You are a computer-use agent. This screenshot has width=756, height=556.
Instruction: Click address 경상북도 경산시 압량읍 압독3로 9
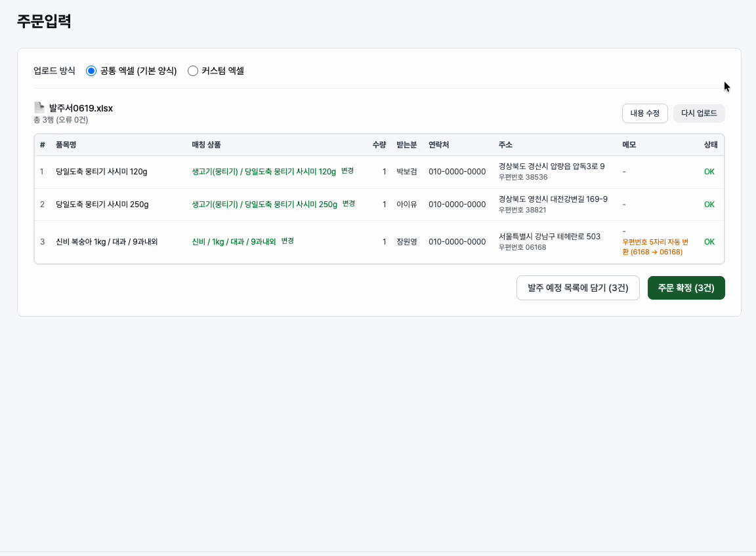[x=551, y=167]
